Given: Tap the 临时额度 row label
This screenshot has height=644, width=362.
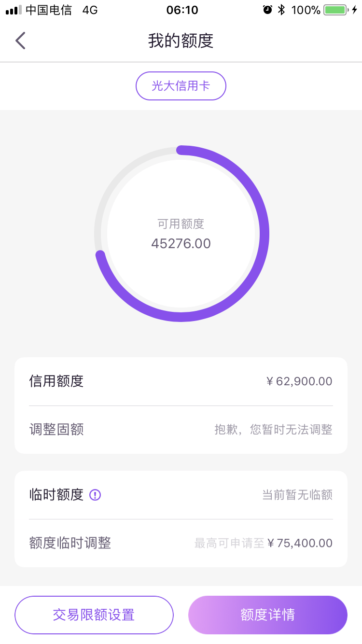Looking at the screenshot, I should point(56,495).
